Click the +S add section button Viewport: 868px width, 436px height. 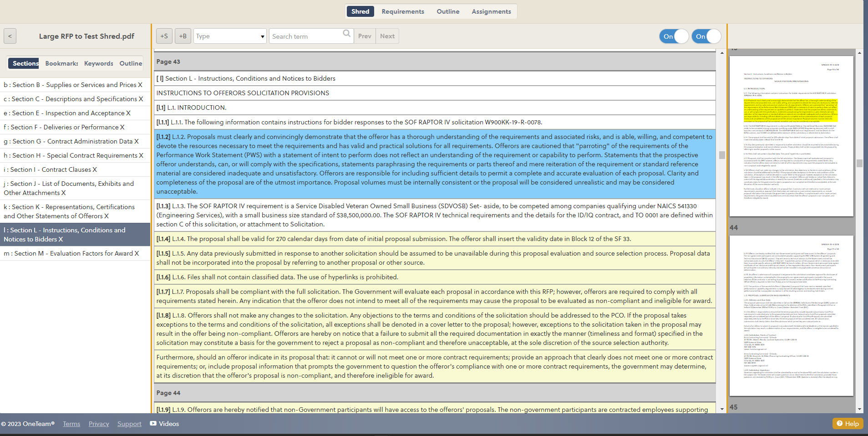tap(164, 36)
